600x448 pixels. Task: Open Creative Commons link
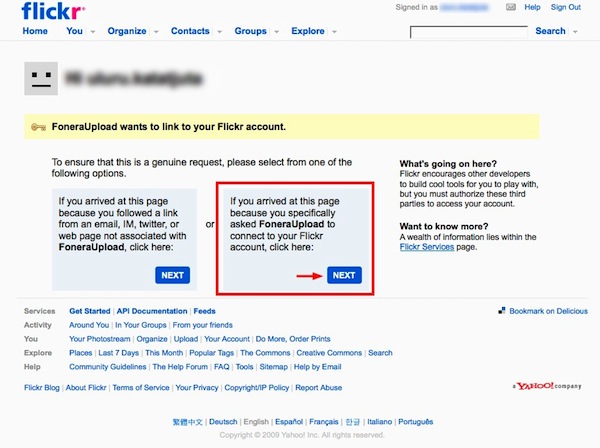point(329,353)
